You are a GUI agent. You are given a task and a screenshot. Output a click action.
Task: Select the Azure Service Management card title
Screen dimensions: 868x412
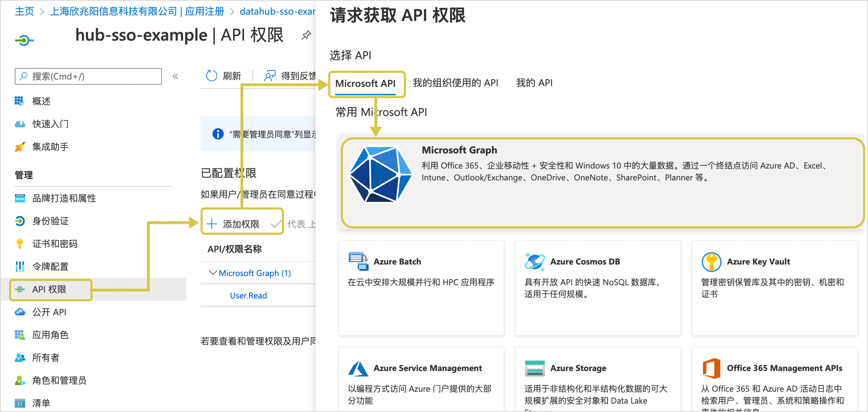click(428, 368)
